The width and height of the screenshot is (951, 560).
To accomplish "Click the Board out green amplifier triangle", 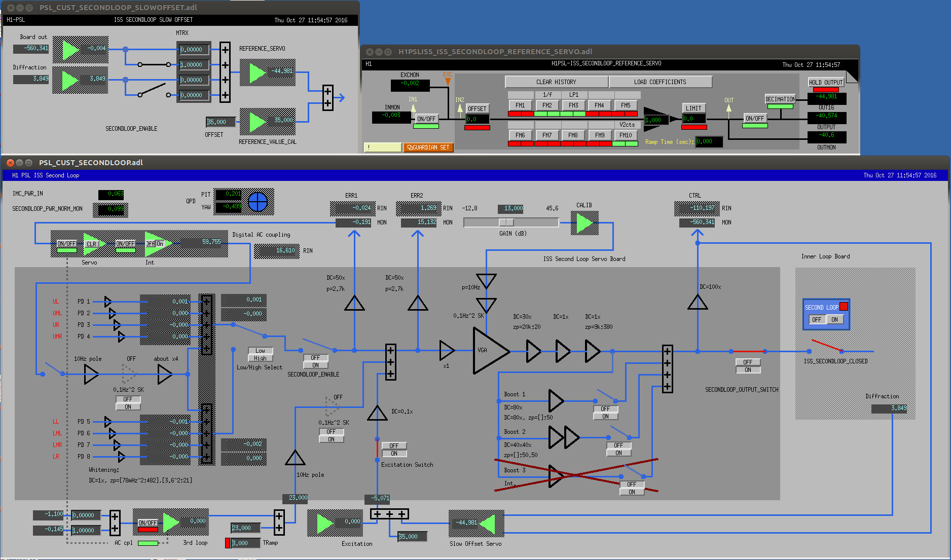I will click(70, 50).
